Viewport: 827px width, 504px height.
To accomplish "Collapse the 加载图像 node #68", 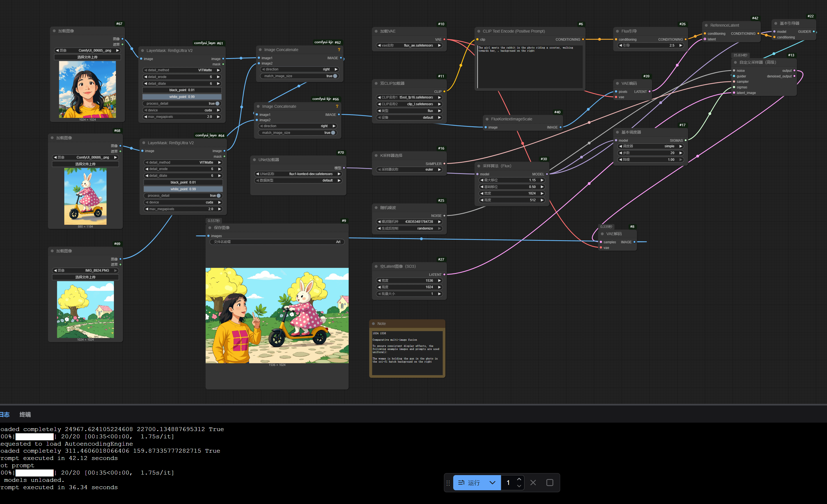I will 52,138.
